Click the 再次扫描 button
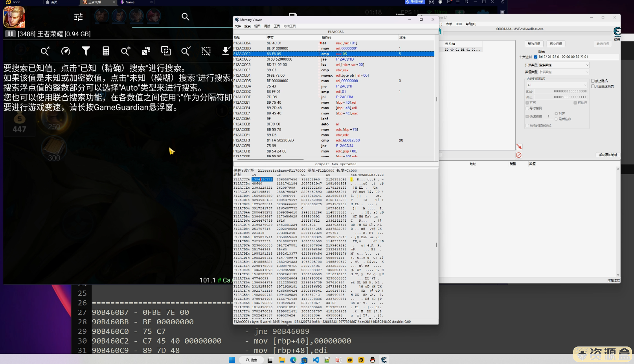Screen dimensions: 634x364 coord(556,44)
